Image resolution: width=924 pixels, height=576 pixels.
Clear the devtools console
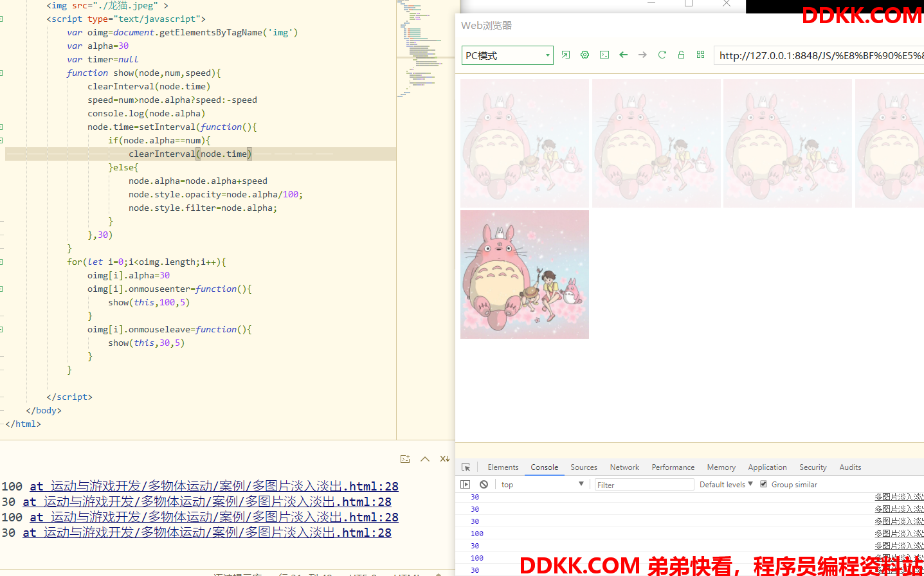[x=484, y=485]
